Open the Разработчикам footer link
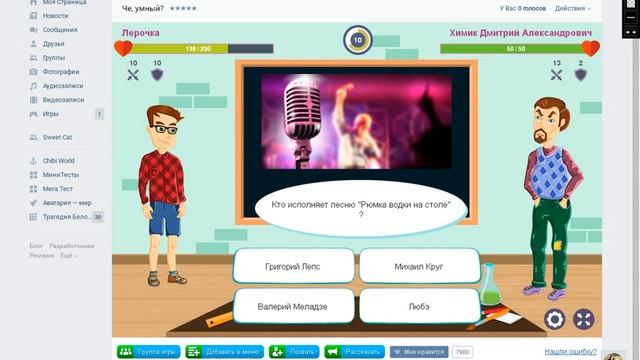The width and height of the screenshot is (640, 360). 72,246
